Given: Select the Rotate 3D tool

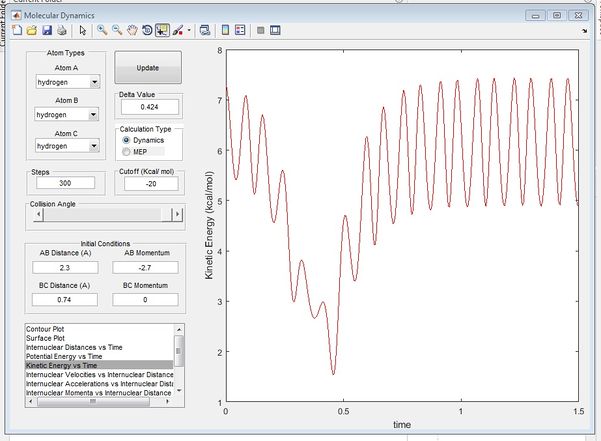Looking at the screenshot, I should coord(147,30).
